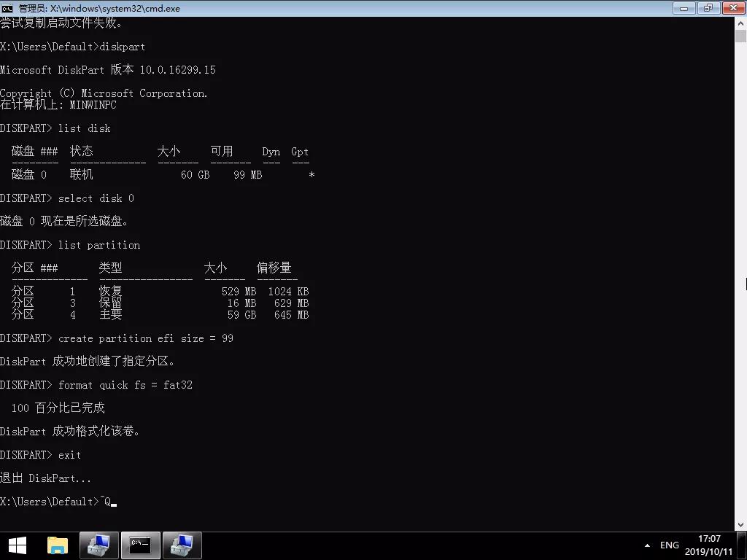747x560 pixels.
Task: Click the console scrollbar down arrow
Action: [740, 525]
